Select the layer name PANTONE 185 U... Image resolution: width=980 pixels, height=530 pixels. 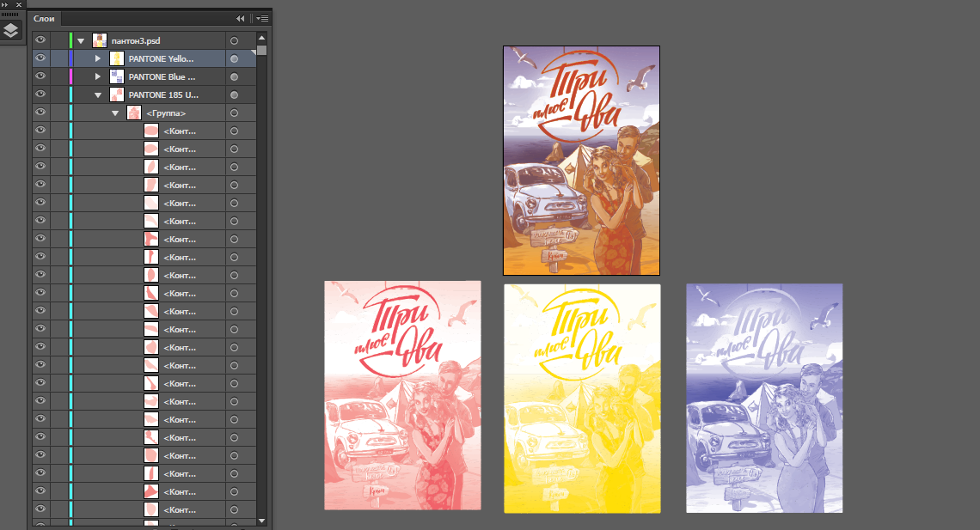(x=163, y=94)
